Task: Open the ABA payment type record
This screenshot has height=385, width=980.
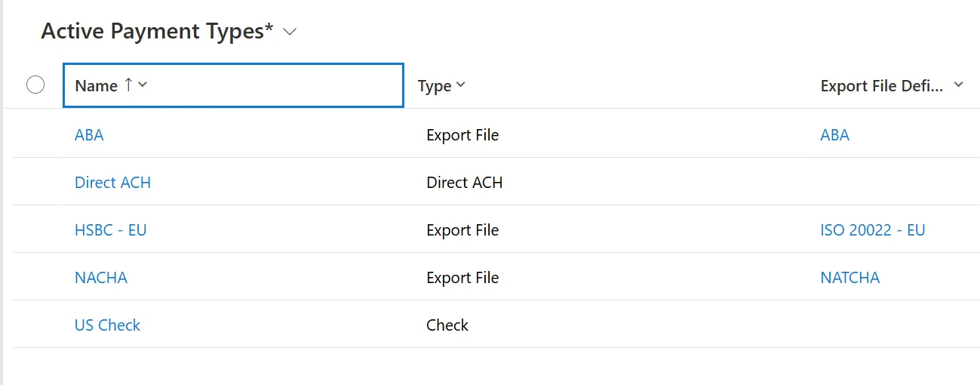Action: pos(89,135)
